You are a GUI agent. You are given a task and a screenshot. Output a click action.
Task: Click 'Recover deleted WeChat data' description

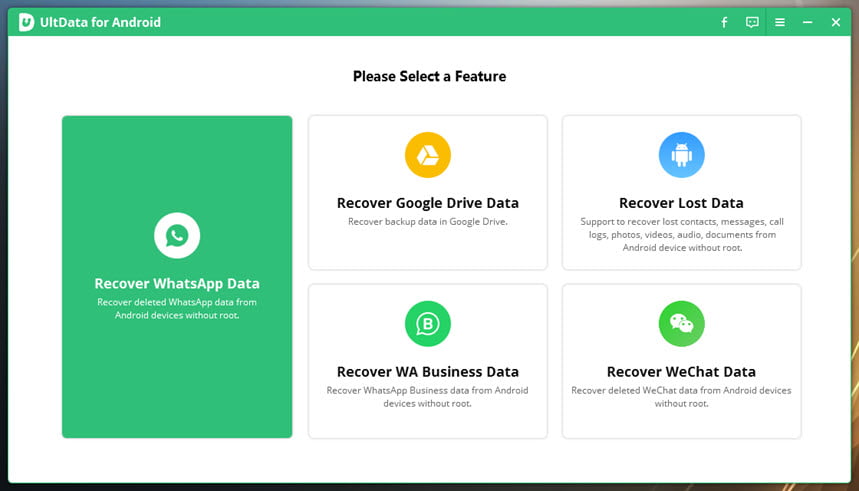(x=682, y=397)
